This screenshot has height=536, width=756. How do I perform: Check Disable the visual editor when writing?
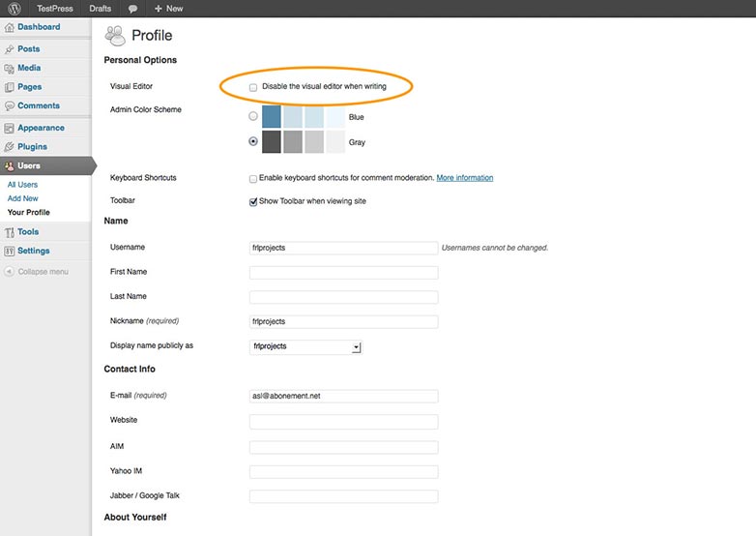(x=253, y=87)
